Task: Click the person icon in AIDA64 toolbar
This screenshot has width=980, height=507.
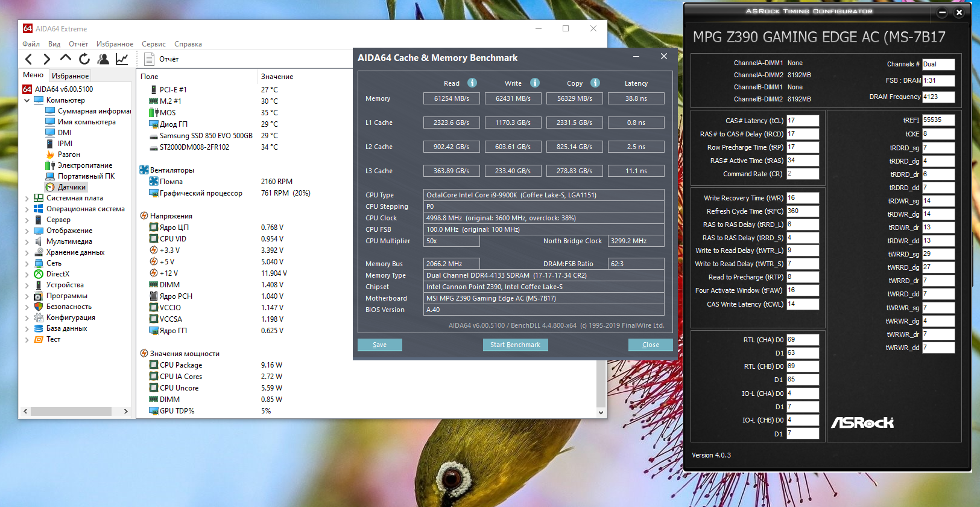Action: pos(103,59)
